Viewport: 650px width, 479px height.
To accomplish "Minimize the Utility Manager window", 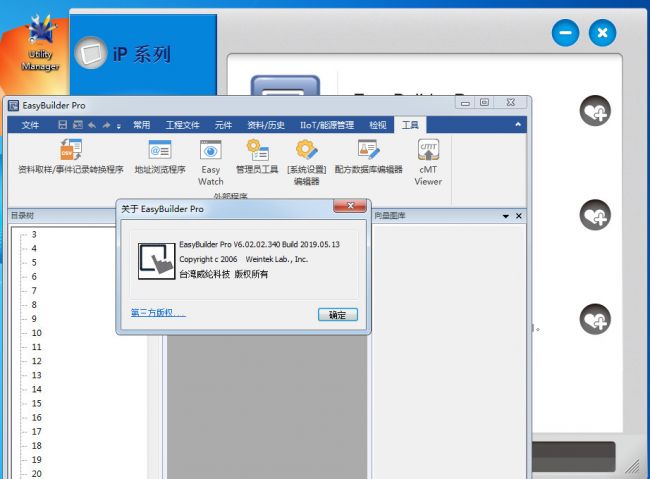I will click(x=565, y=32).
